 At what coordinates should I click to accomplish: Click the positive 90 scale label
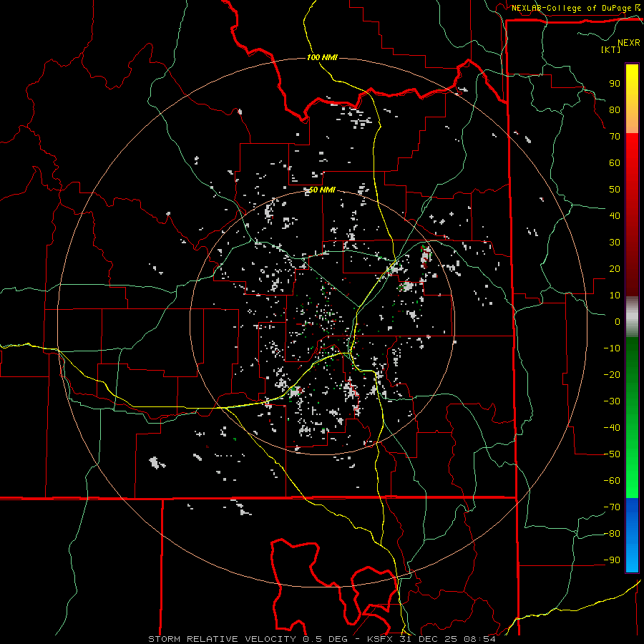point(615,84)
